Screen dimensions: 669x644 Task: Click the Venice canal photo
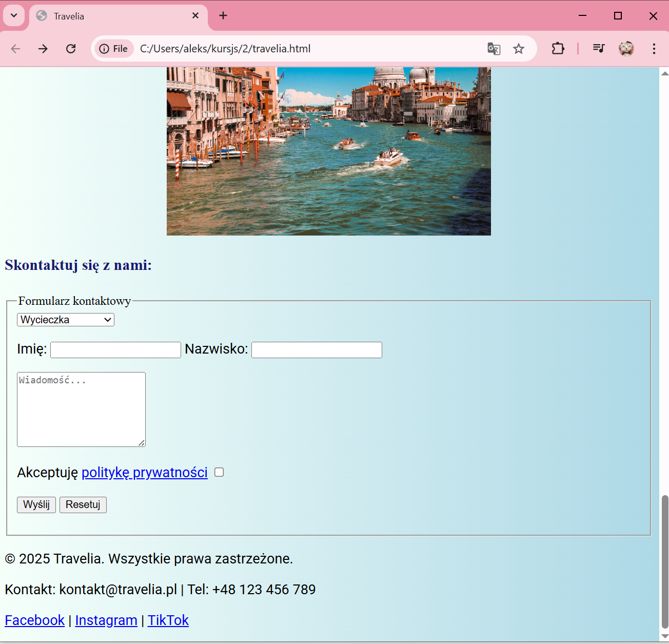click(329, 151)
